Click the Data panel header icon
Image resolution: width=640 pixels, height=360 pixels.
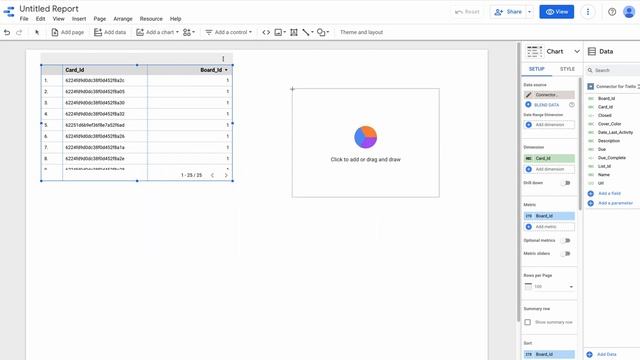coord(592,51)
